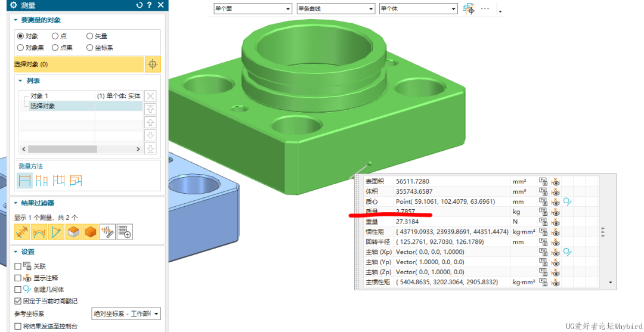Enable the 显示注释 checkbox

[x=17, y=278]
